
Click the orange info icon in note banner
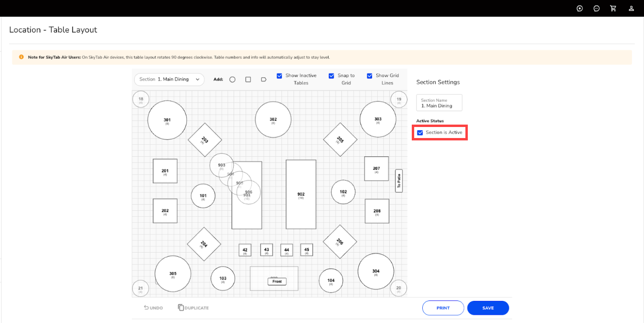tap(21, 57)
